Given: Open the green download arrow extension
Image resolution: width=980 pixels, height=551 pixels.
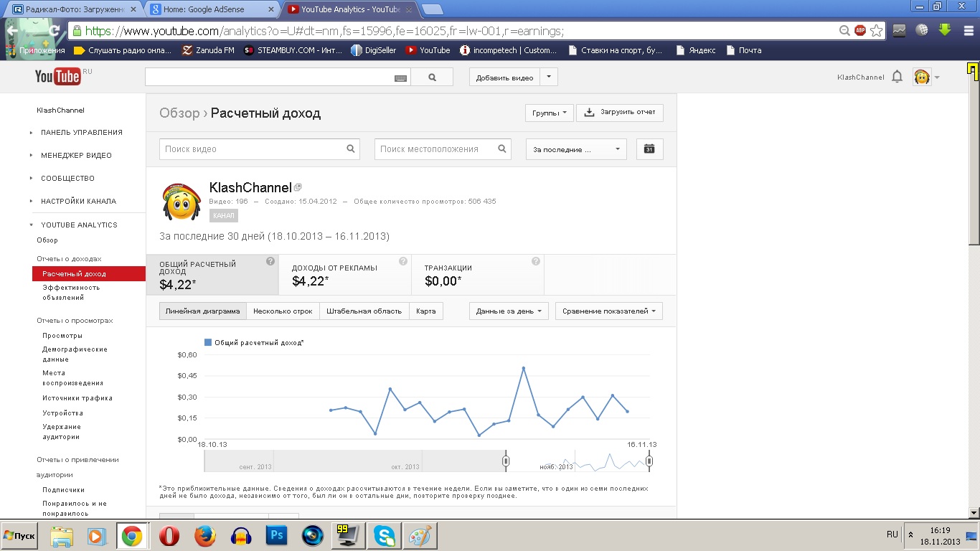Looking at the screenshot, I should coord(945,30).
